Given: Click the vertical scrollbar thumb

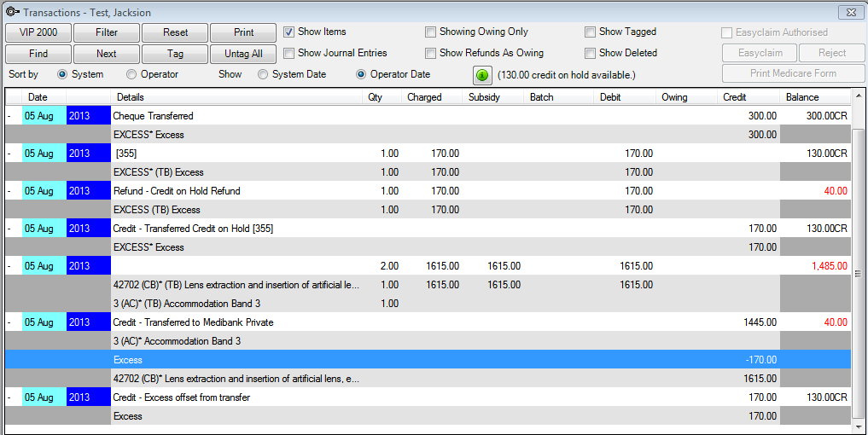Looking at the screenshot, I should pyautogui.click(x=858, y=273).
